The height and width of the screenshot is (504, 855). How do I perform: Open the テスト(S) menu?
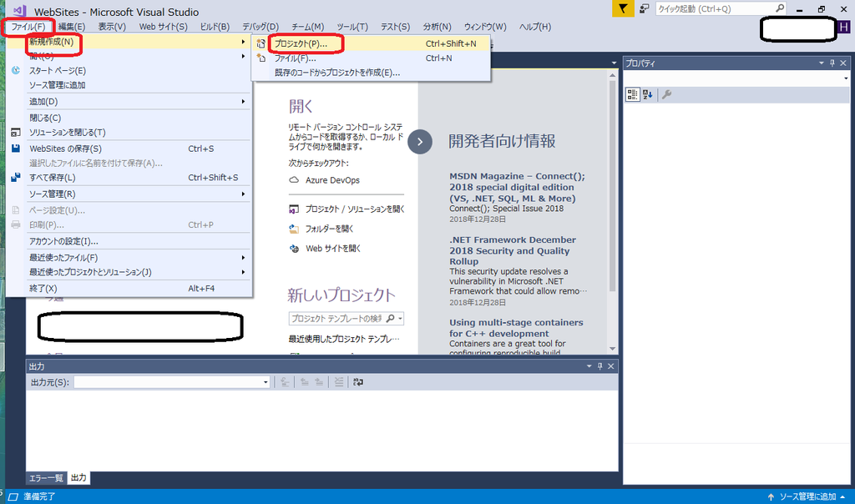395,27
